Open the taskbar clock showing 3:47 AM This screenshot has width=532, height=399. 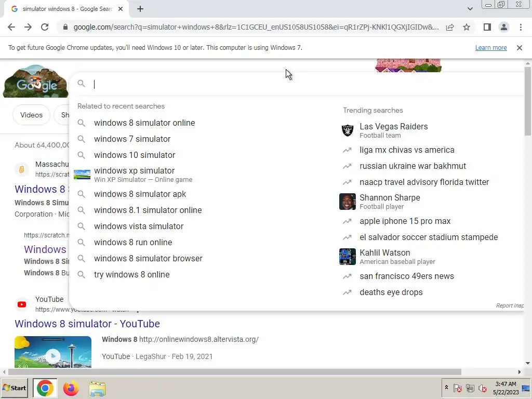506,388
